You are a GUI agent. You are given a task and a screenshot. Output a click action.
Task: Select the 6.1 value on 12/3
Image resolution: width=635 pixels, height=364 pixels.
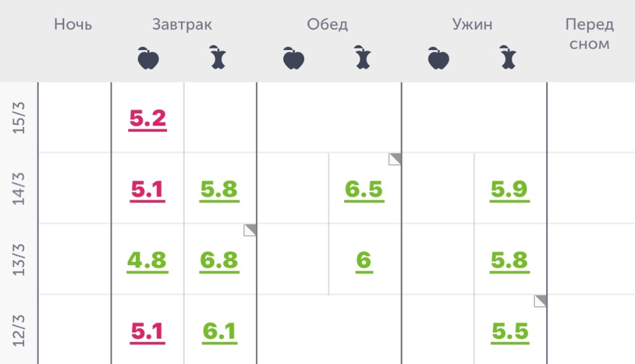pos(219,331)
